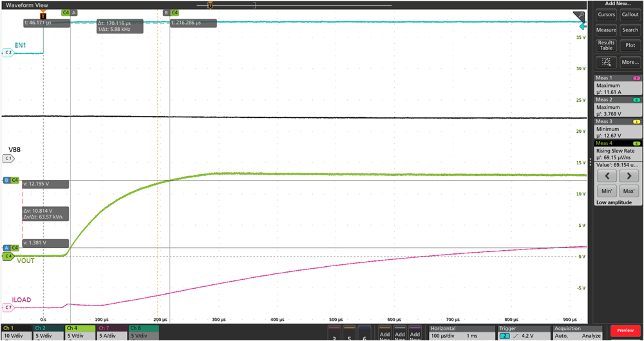This screenshot has width=644, height=341.
Task: Select the EN1 channel 2 waveform handle
Action: point(8,53)
